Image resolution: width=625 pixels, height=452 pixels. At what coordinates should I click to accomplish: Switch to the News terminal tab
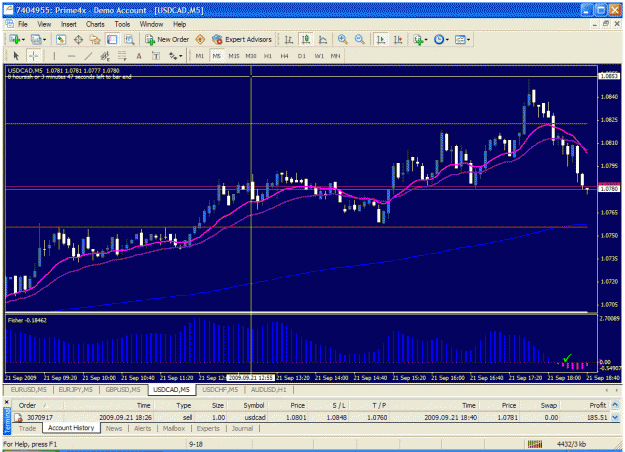[x=114, y=428]
